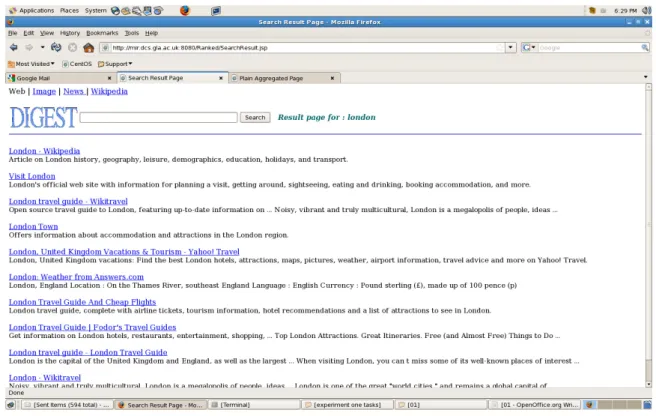Open the Fodor's Travel Guides result
656x416 pixels.
(x=92, y=327)
